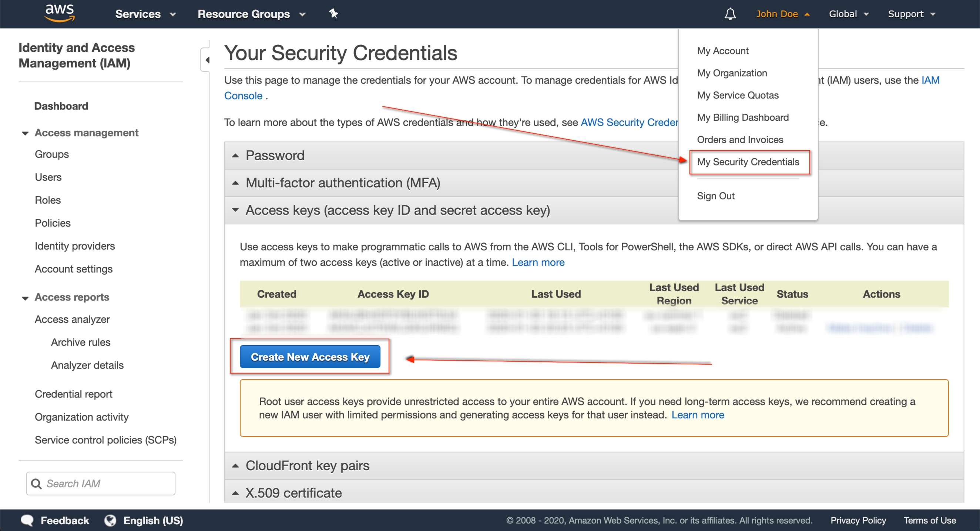Open Access analyzer

pyautogui.click(x=72, y=319)
